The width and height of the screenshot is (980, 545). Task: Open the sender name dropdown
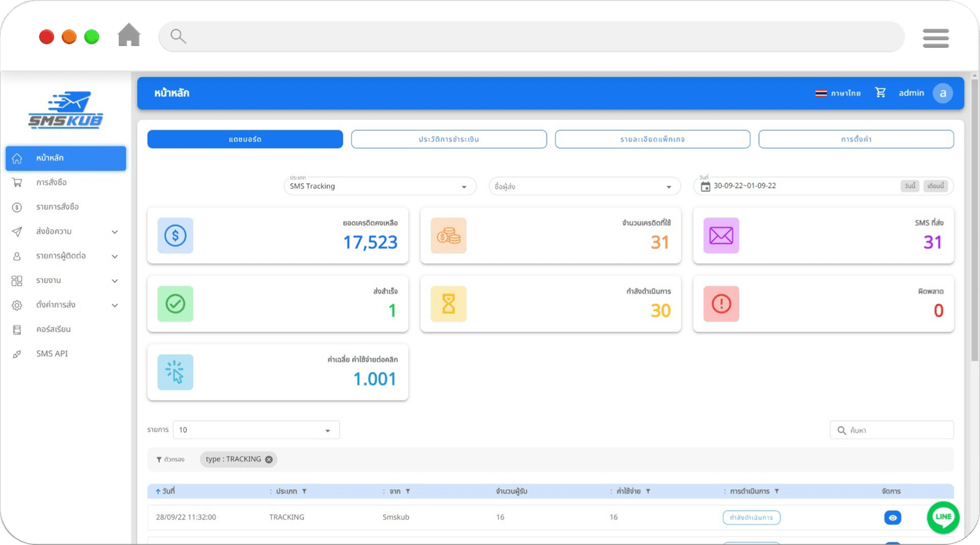pos(584,186)
